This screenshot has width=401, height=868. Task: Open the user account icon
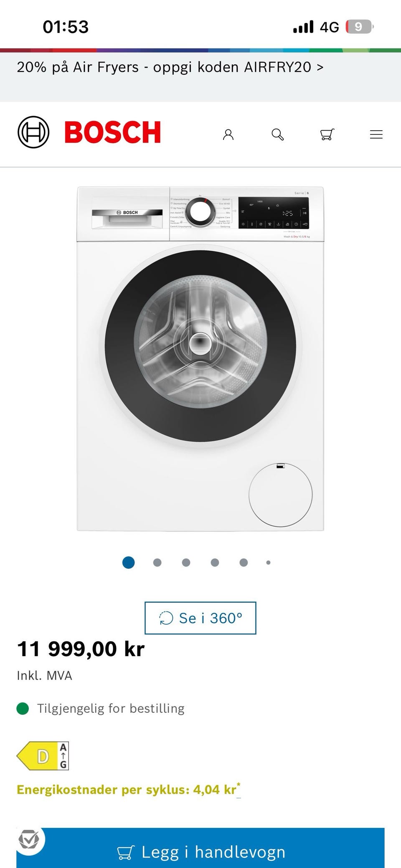coord(228,135)
